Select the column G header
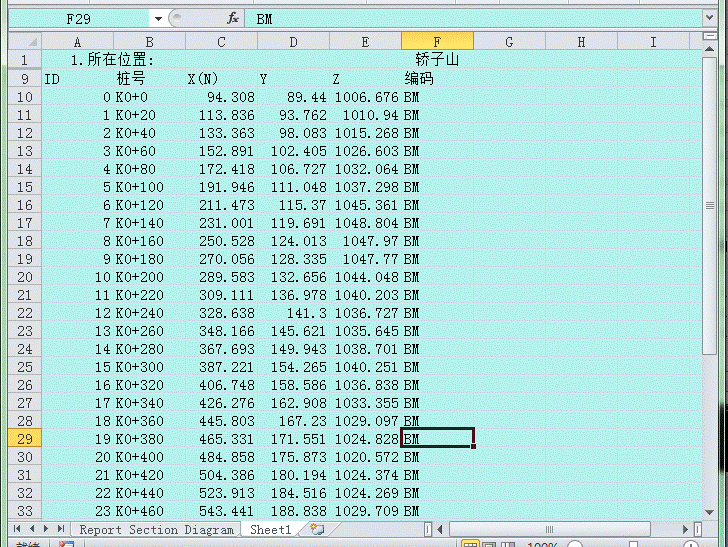The height and width of the screenshot is (547, 728). point(509,41)
